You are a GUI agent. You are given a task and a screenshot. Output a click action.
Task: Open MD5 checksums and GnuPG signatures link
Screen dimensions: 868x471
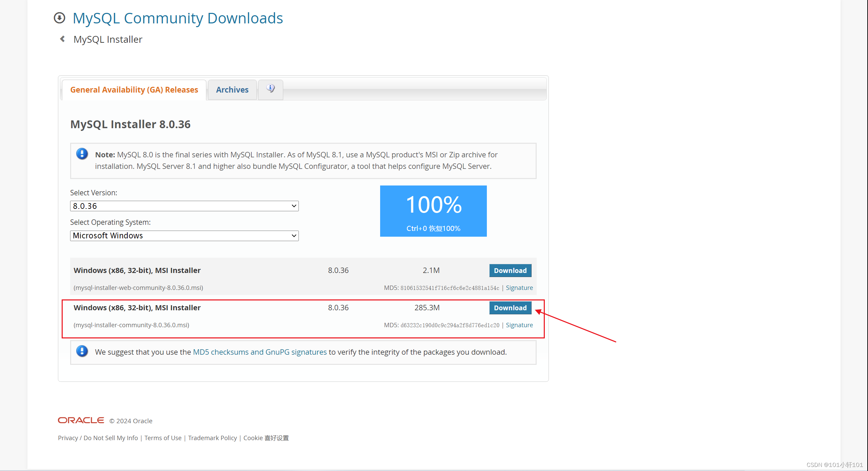tap(260, 352)
